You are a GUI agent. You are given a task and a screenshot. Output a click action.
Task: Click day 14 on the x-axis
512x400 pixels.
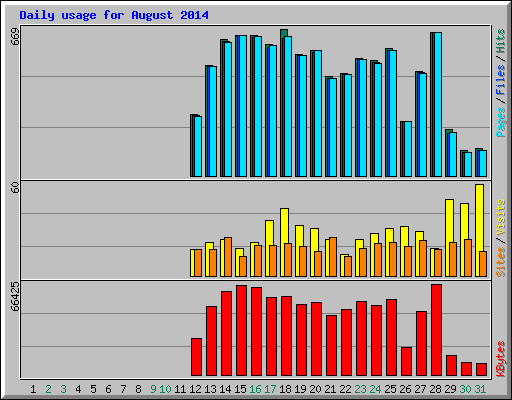tap(225, 389)
